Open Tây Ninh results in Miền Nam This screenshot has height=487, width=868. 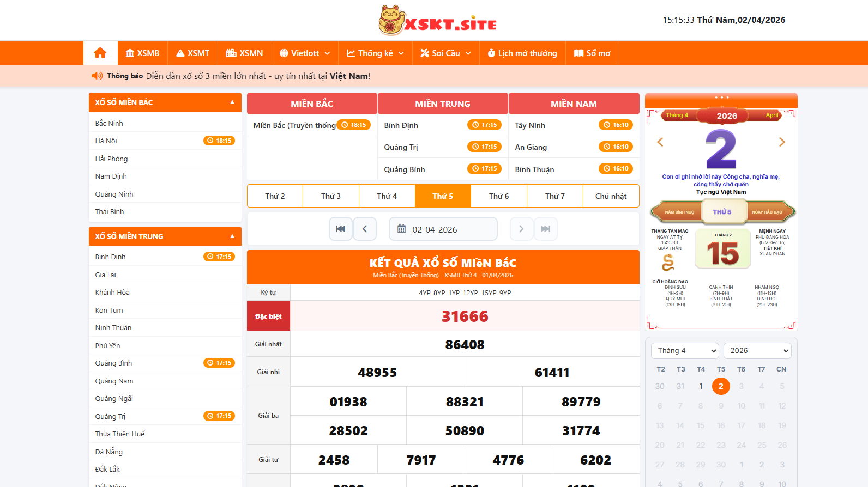(x=530, y=125)
